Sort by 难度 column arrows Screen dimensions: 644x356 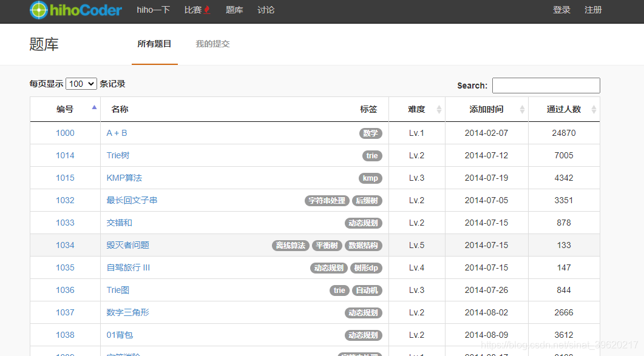439,109
